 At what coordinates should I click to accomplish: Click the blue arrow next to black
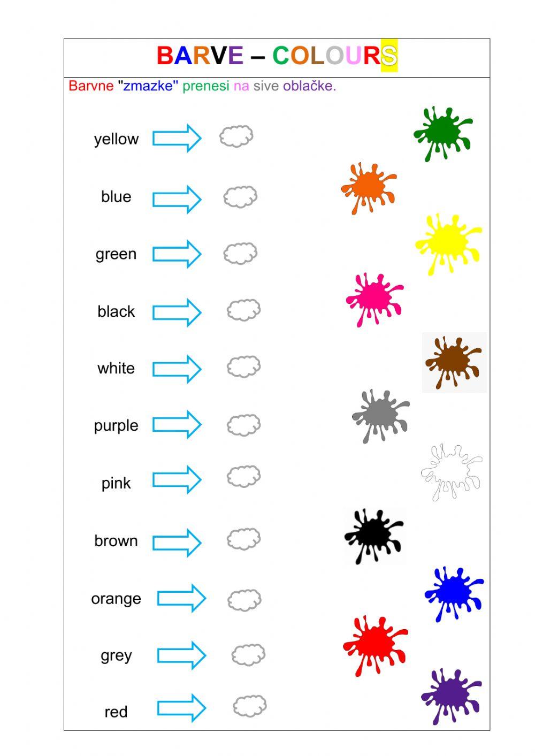coord(177,312)
